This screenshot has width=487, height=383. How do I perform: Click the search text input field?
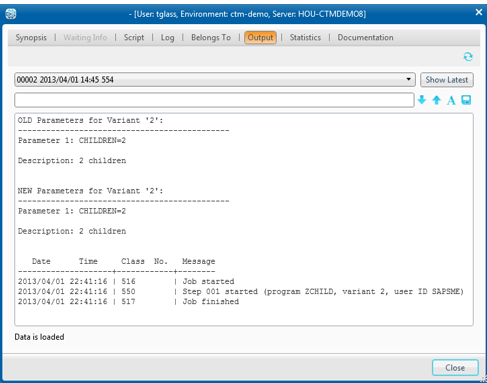(x=214, y=100)
